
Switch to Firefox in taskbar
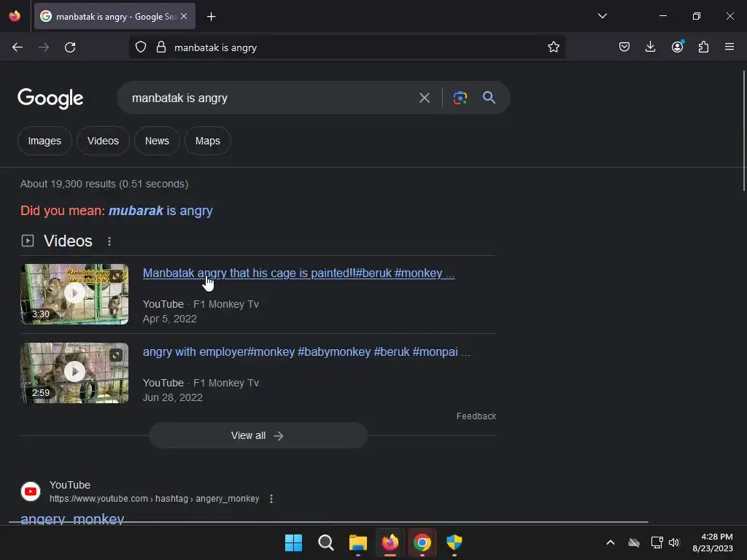(390, 542)
